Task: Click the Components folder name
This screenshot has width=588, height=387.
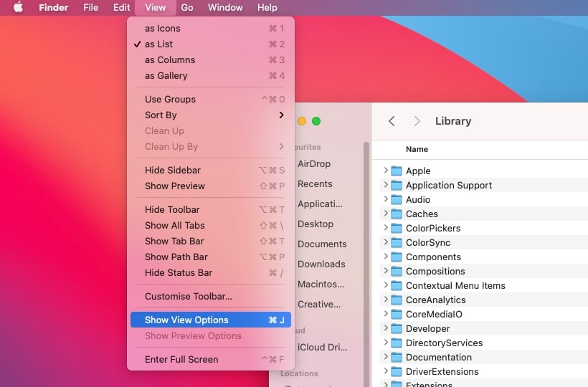Action: pyautogui.click(x=433, y=257)
